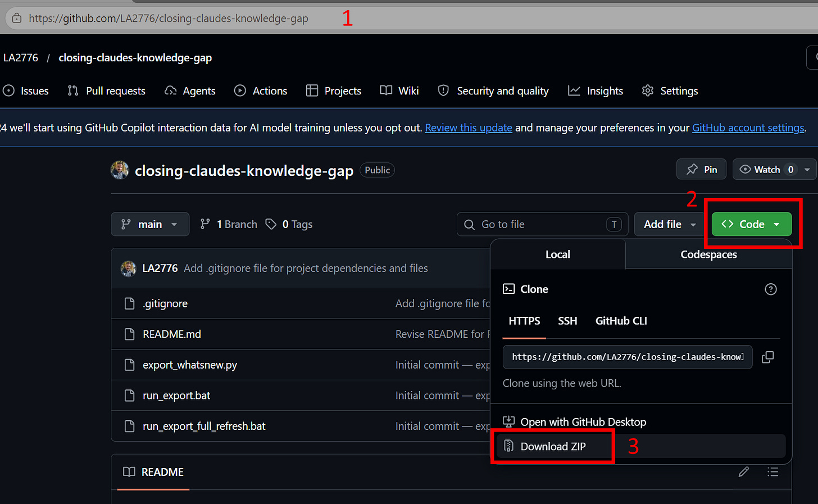Select the SSH clone option
The width and height of the screenshot is (818, 504).
pyautogui.click(x=567, y=321)
